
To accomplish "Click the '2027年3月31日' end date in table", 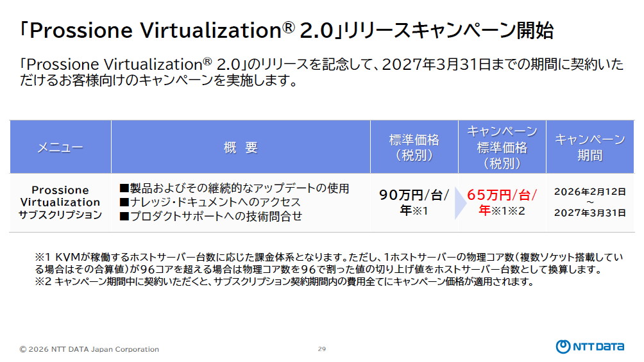I will [590, 213].
